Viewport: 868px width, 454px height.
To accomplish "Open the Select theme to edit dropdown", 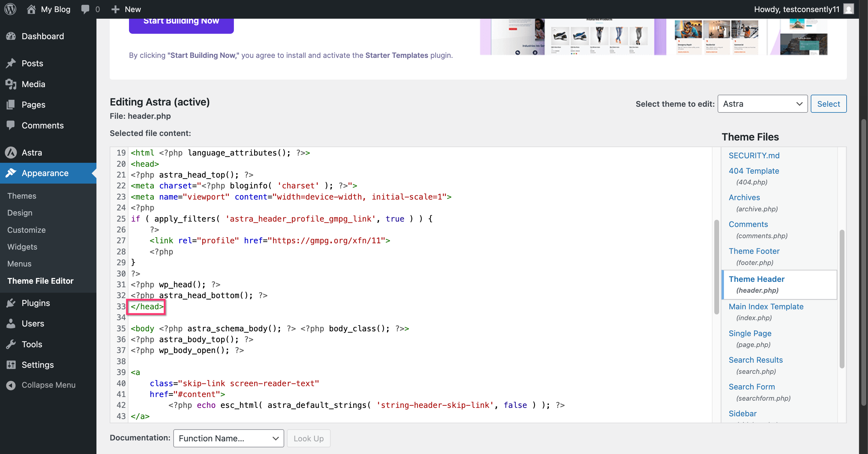I will pyautogui.click(x=762, y=104).
